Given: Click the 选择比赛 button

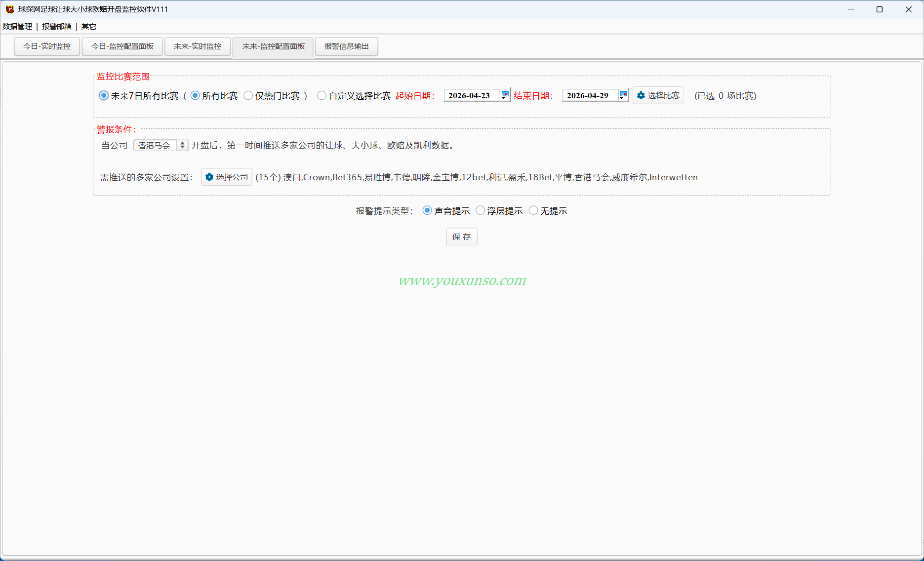Looking at the screenshot, I should 658,96.
